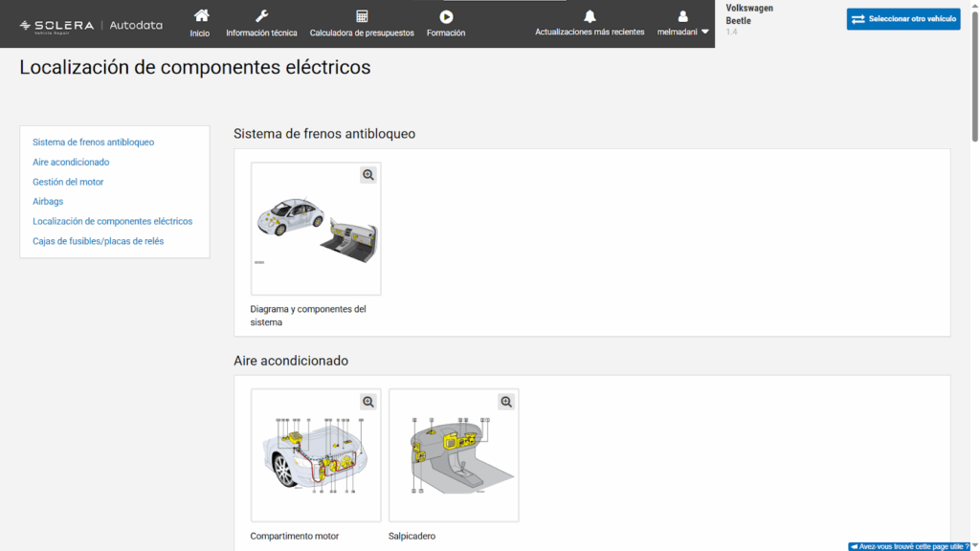
Task: Zoom the Salpicadero magnifier icon
Action: (x=506, y=402)
